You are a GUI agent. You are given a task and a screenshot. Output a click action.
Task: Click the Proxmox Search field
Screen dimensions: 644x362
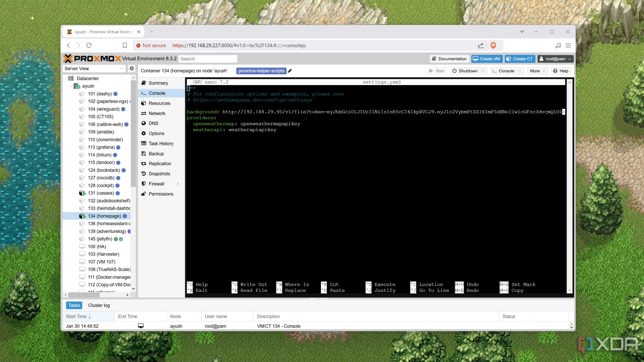tap(208, 59)
